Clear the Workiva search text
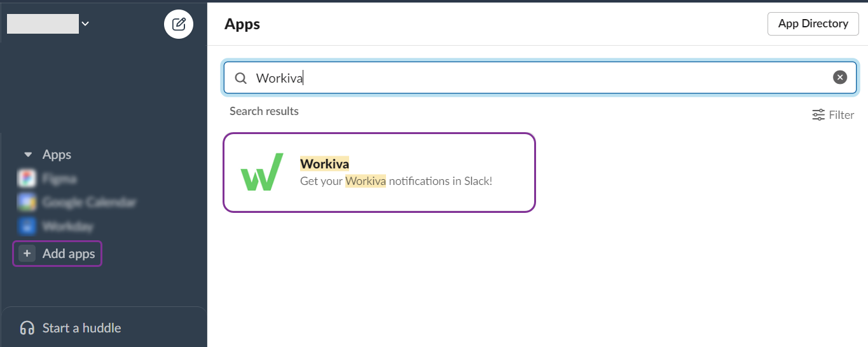868x347 pixels. coord(840,78)
